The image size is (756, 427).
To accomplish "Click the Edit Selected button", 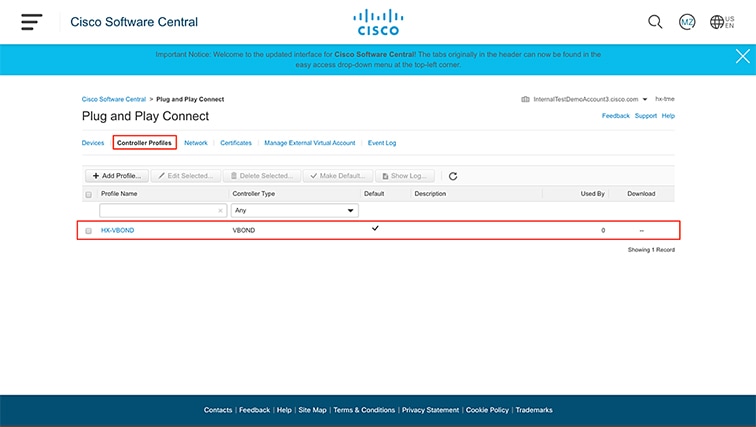I will point(186,176).
